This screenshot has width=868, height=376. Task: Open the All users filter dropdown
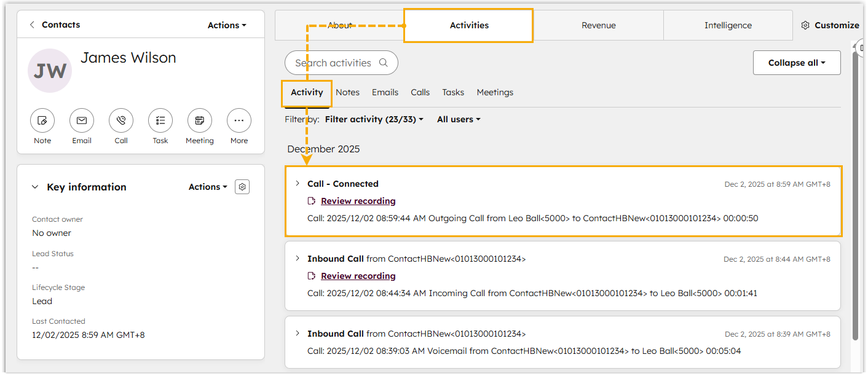pos(458,120)
